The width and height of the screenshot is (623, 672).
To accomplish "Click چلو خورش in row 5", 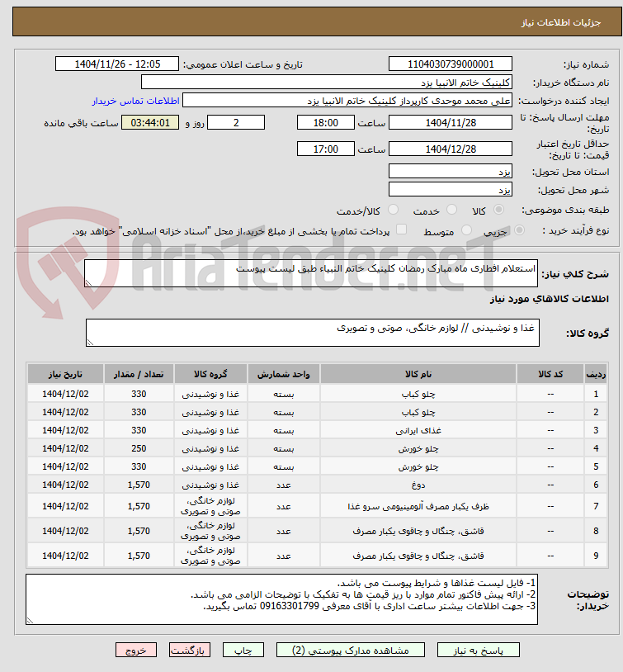I will tap(418, 466).
